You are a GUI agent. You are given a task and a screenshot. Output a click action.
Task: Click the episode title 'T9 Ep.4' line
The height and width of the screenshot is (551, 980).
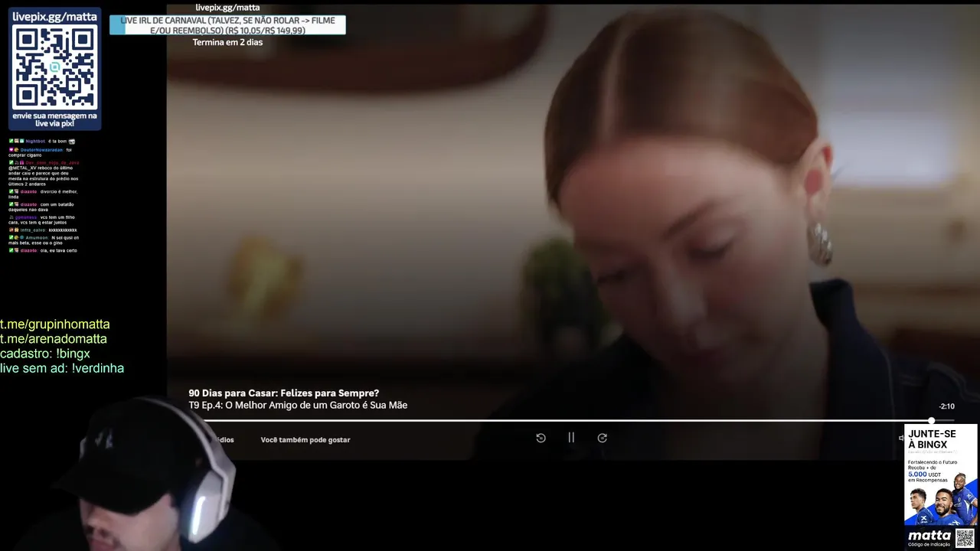click(298, 406)
